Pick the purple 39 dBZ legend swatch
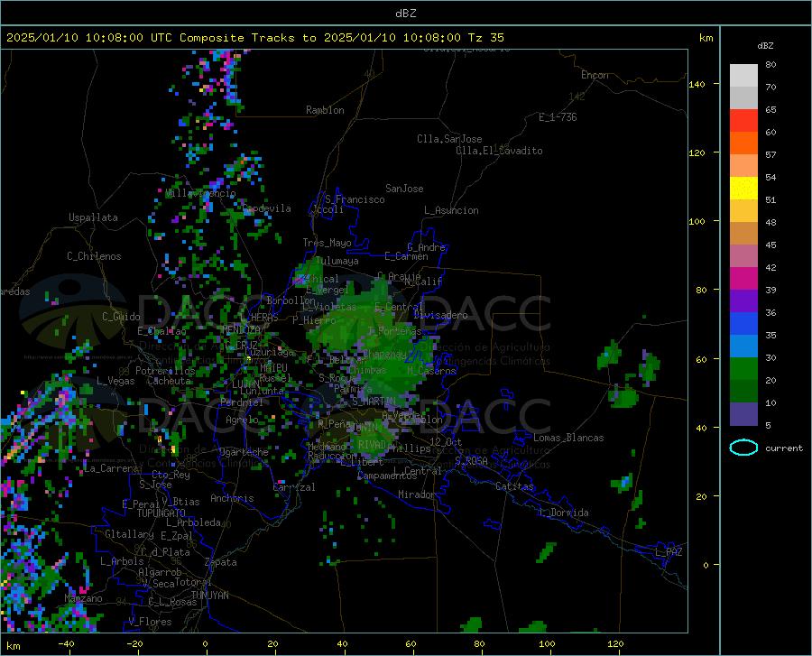The height and width of the screenshot is (656, 812). click(x=743, y=301)
